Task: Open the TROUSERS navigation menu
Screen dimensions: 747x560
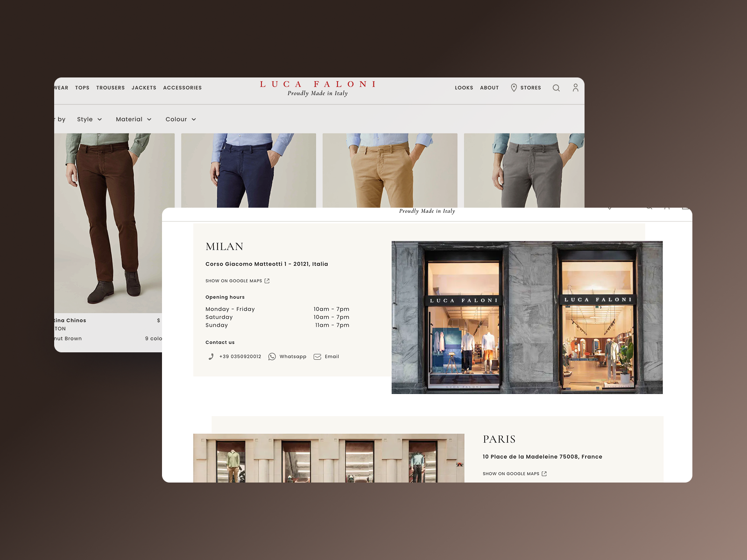Action: pyautogui.click(x=111, y=88)
